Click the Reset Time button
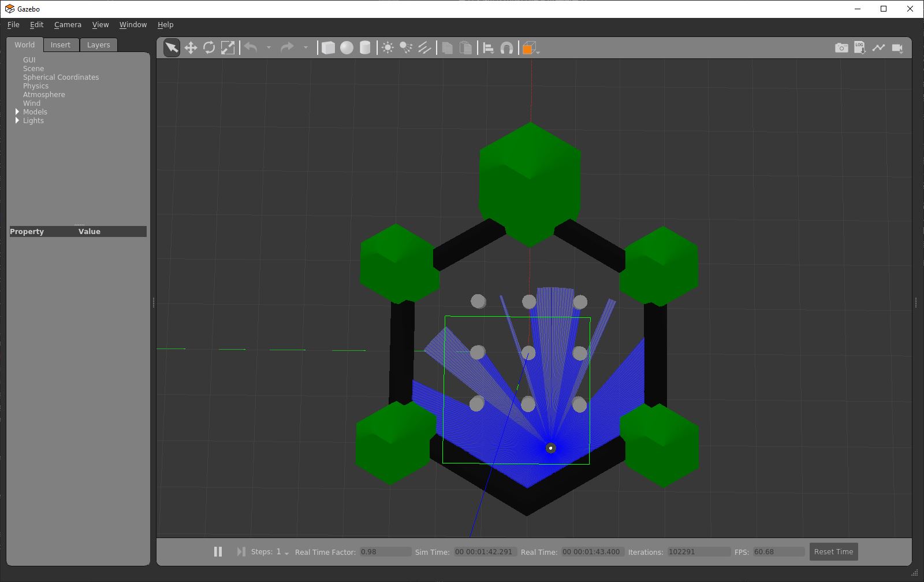 (x=833, y=551)
